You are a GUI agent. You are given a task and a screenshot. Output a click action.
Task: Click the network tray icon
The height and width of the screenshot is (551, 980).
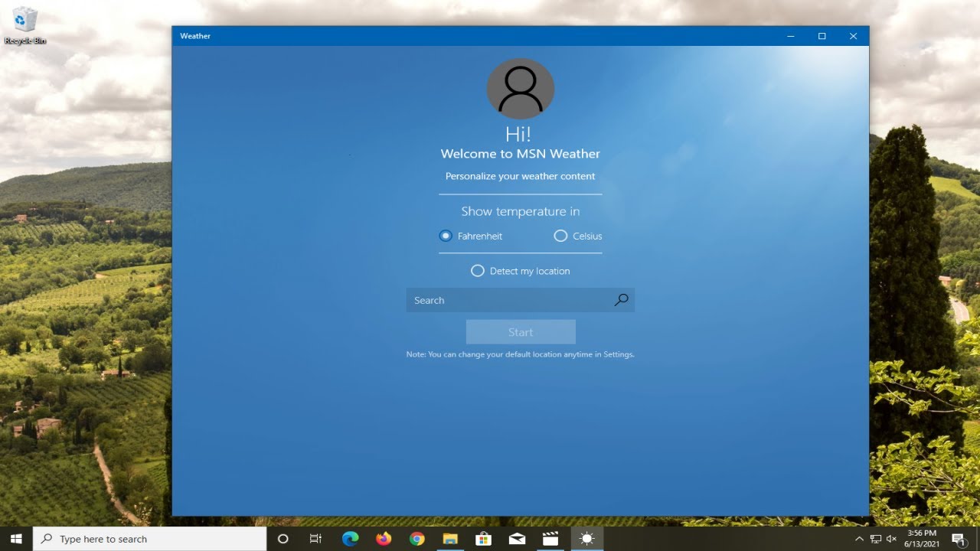pyautogui.click(x=876, y=539)
